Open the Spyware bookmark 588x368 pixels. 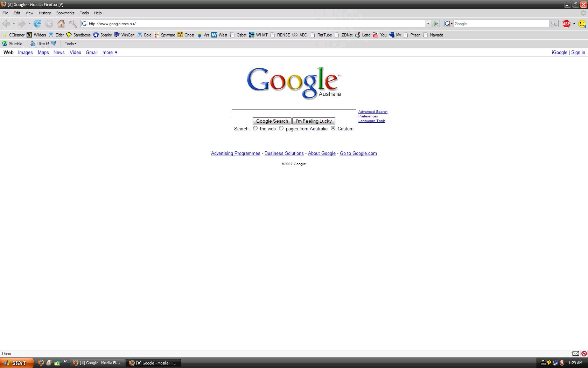pyautogui.click(x=164, y=35)
